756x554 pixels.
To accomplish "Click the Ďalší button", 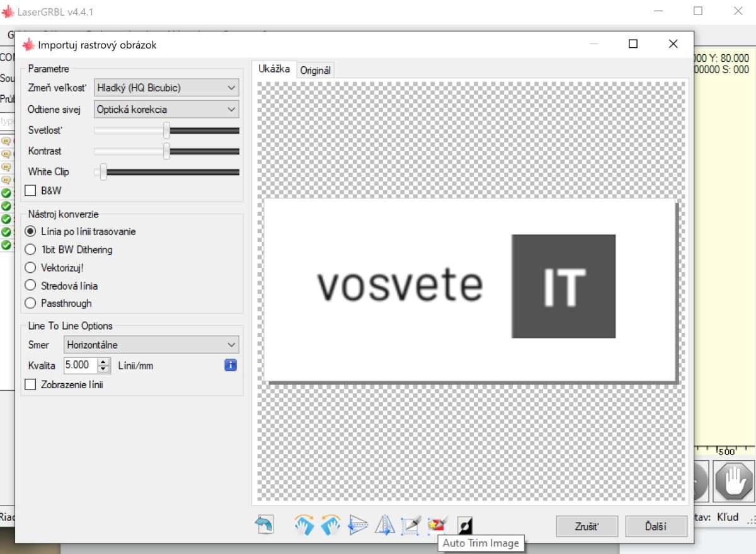I will coord(656,526).
